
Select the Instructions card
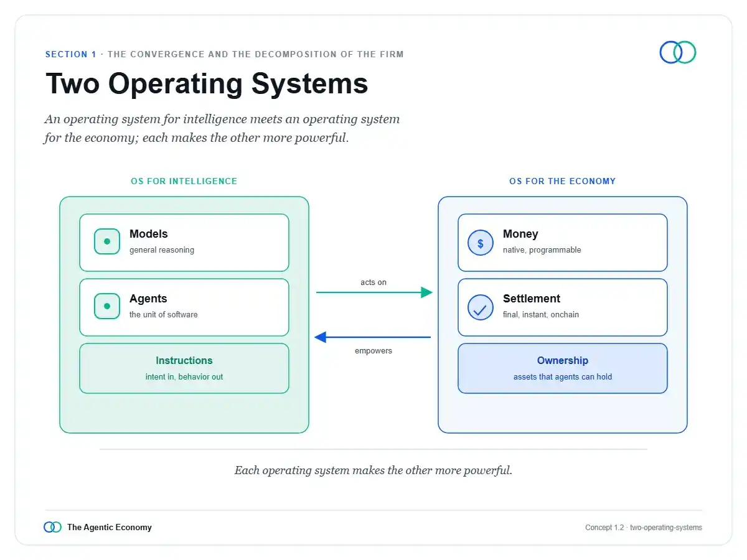pos(184,368)
